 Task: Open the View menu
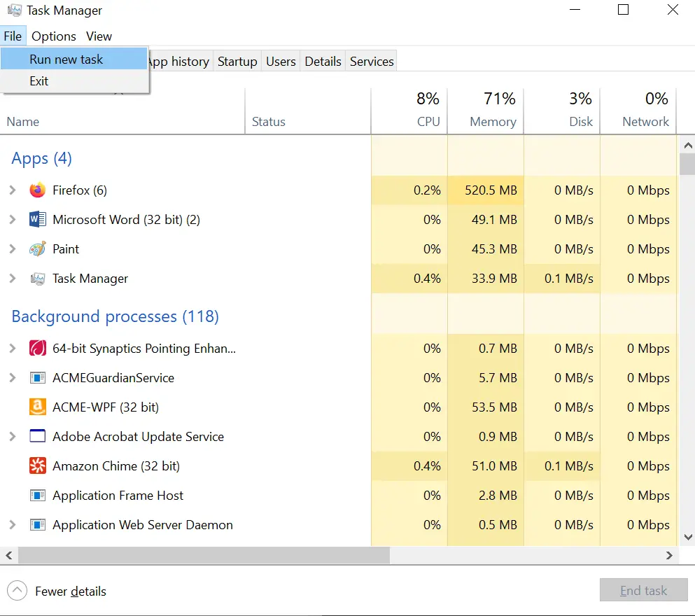(x=99, y=36)
